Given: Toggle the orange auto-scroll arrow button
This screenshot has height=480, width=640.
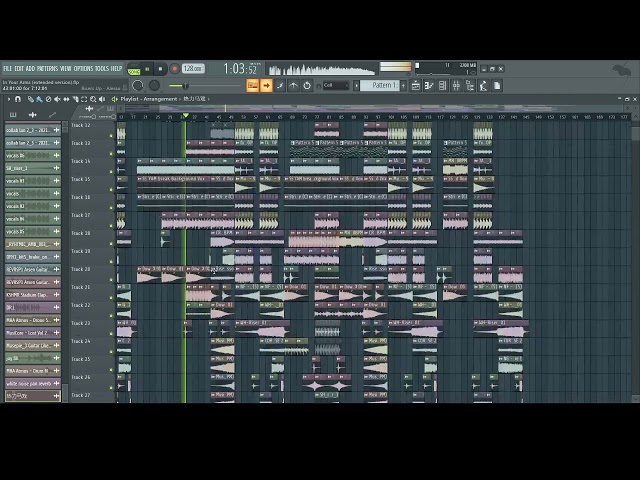Looking at the screenshot, I should pos(266,86).
